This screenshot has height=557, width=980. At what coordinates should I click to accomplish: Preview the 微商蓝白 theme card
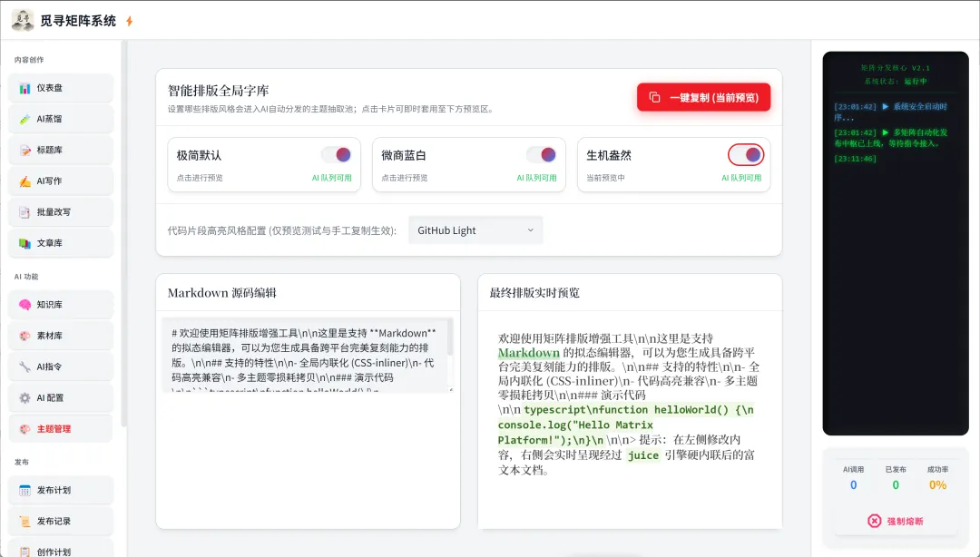[x=469, y=164]
